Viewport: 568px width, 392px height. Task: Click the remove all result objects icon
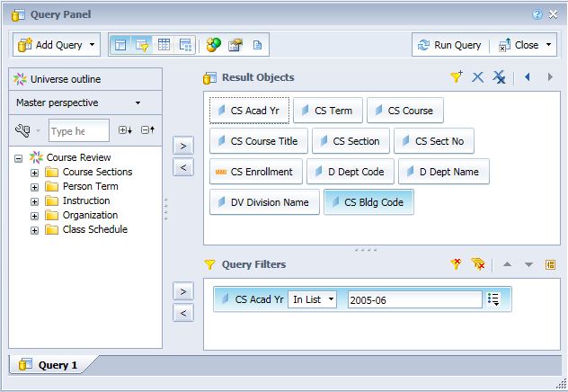pos(499,77)
